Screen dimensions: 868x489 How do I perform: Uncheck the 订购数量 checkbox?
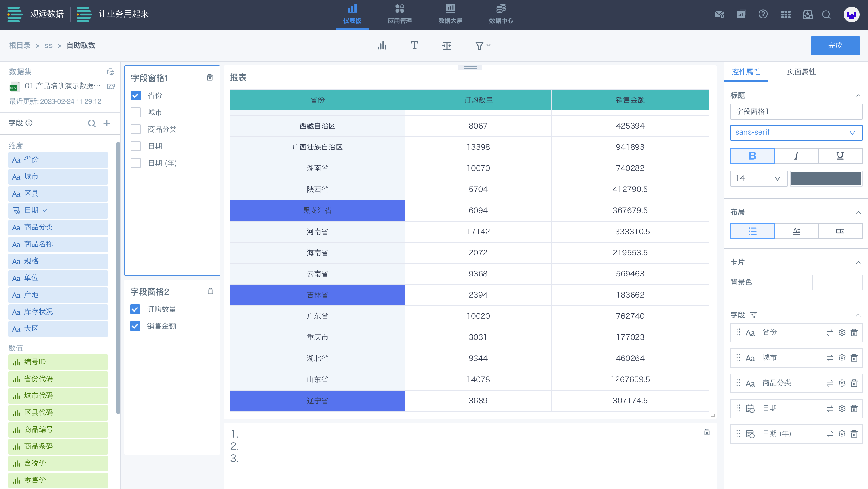click(135, 309)
